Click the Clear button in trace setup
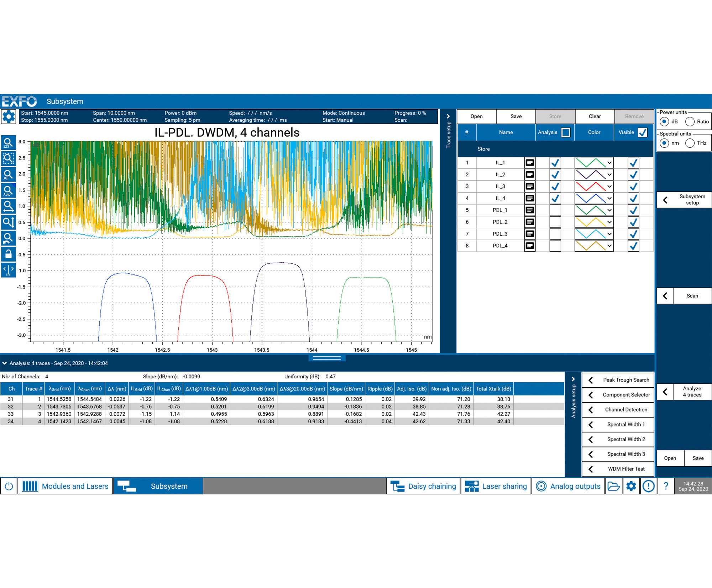712x588 pixels. coord(594,116)
